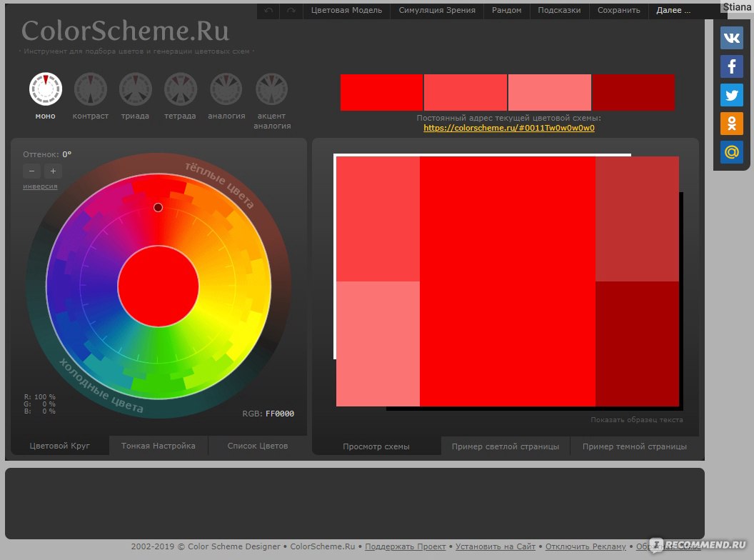
Task: Switch to the Цветовой Круг tab
Action: 60,446
